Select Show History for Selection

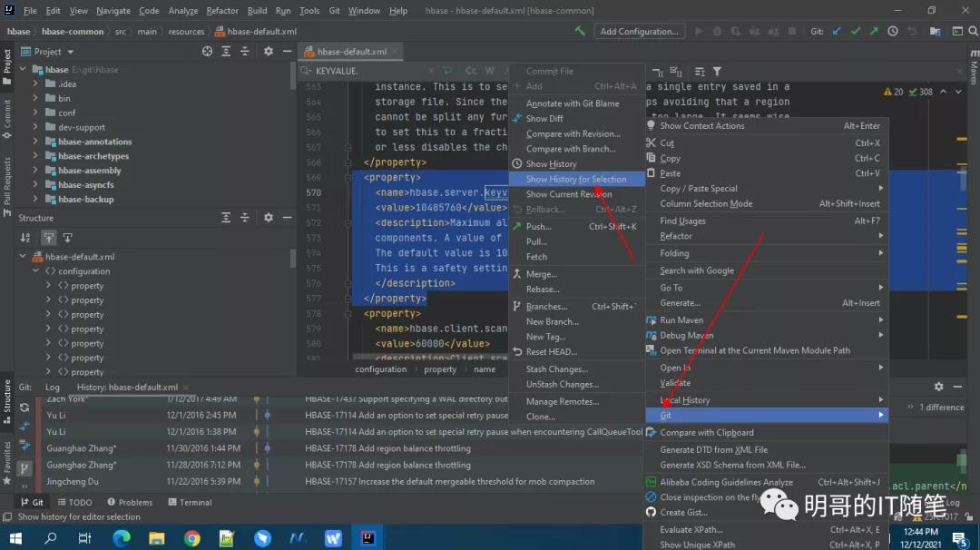tap(577, 179)
